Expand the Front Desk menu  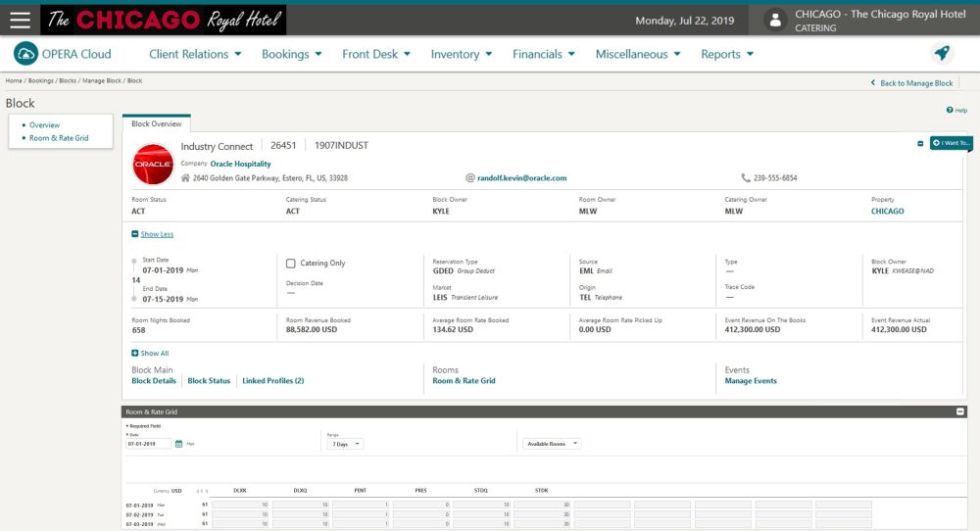pos(376,54)
